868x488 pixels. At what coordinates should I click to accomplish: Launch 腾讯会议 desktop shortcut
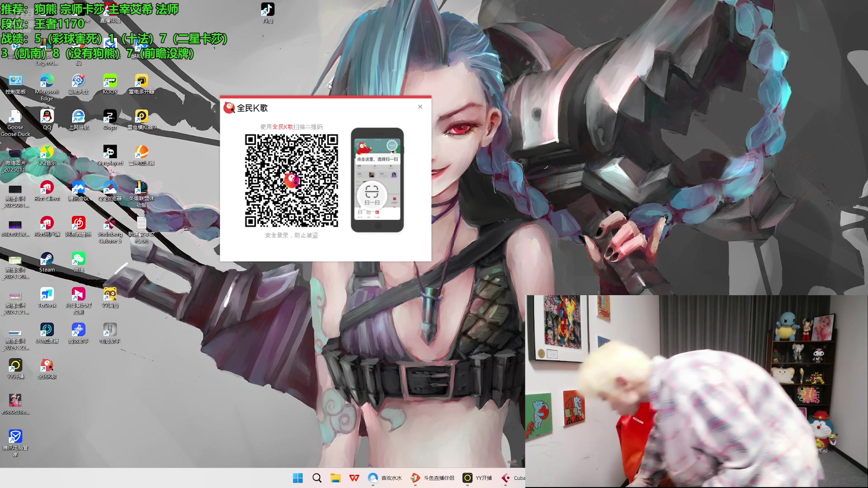pos(78,191)
